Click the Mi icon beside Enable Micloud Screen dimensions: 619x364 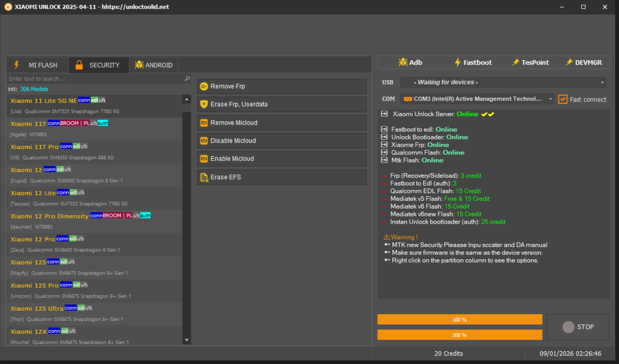(x=204, y=159)
